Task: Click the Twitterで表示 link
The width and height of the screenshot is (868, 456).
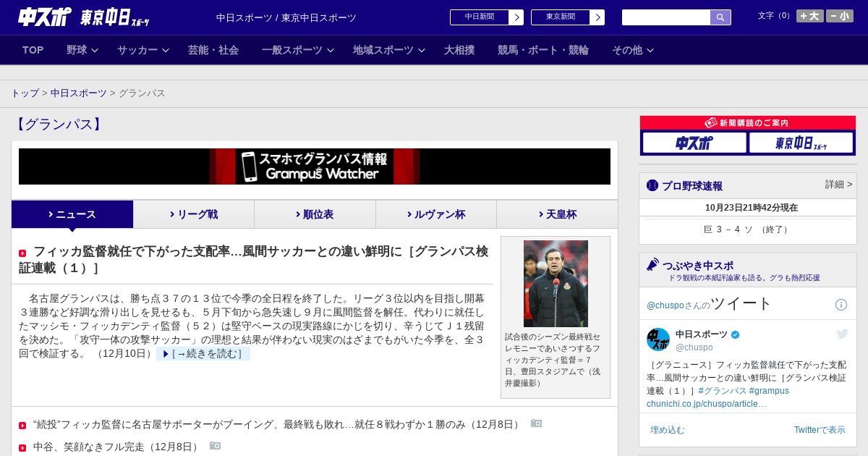Action: (x=820, y=430)
